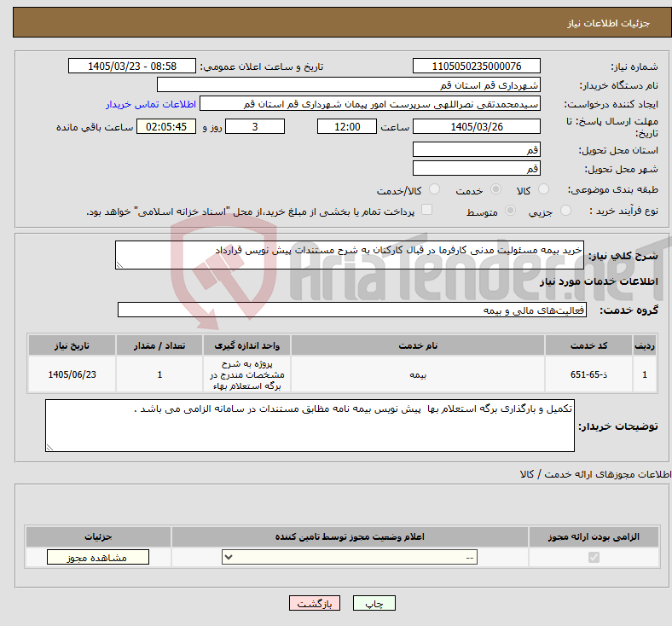Click the اعلام وضعیت مجوز header
Image resolution: width=672 pixels, height=626 pixels.
pos(350,536)
